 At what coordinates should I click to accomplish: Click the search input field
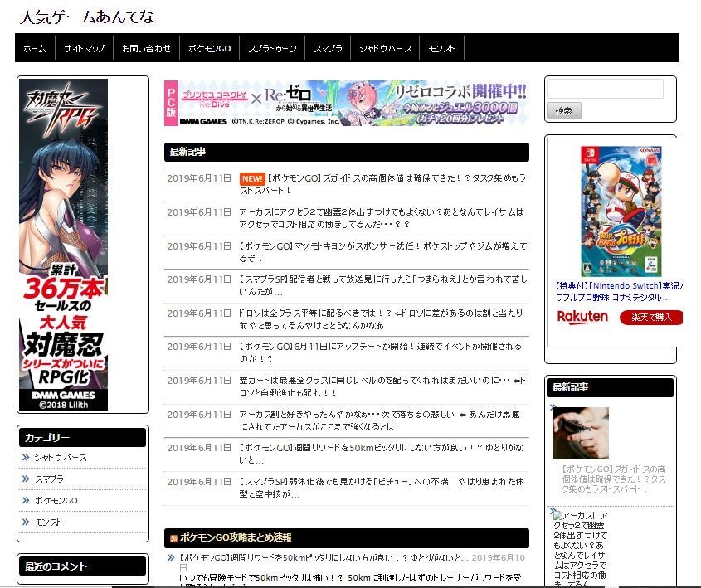coord(605,89)
